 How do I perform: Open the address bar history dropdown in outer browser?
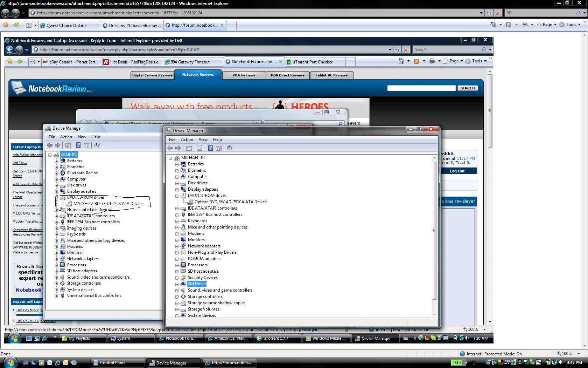481,13
